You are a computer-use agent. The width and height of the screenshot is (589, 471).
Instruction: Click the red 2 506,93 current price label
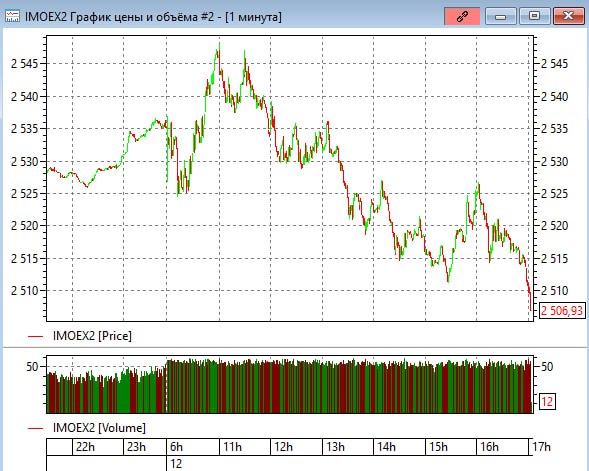point(562,311)
